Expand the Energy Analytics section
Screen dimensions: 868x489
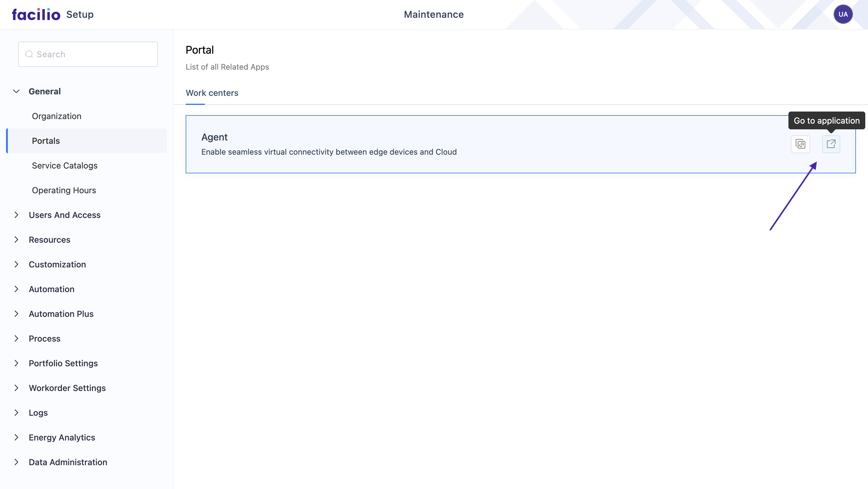16,437
